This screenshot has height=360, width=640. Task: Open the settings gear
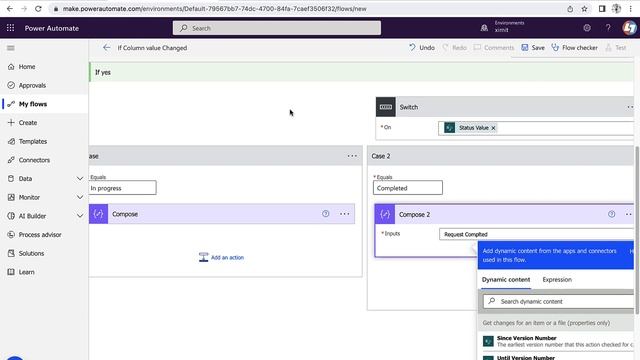[587, 28]
